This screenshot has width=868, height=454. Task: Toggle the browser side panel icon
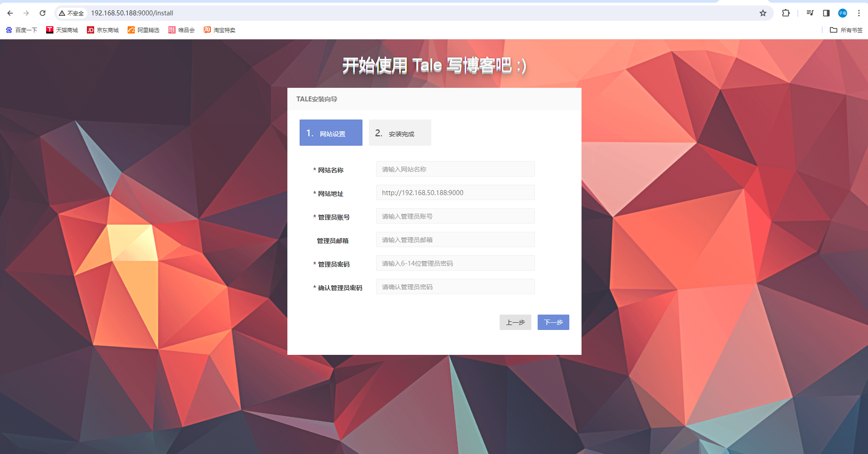[x=826, y=13]
